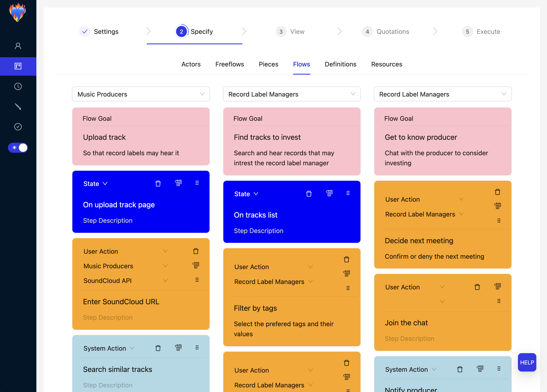Open the Record Label Managers dropdown on 'Decide next meeting'
This screenshot has height=392, width=547.
pyautogui.click(x=424, y=214)
